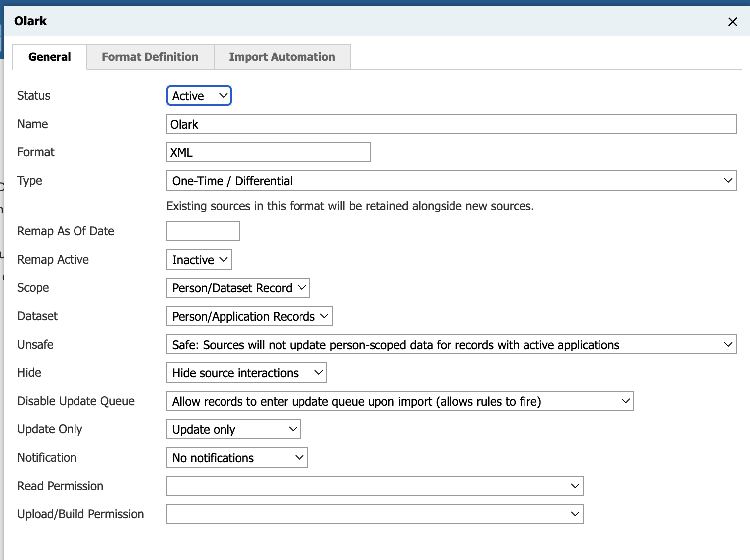The image size is (750, 560).
Task: Open the Status dropdown
Action: (198, 95)
